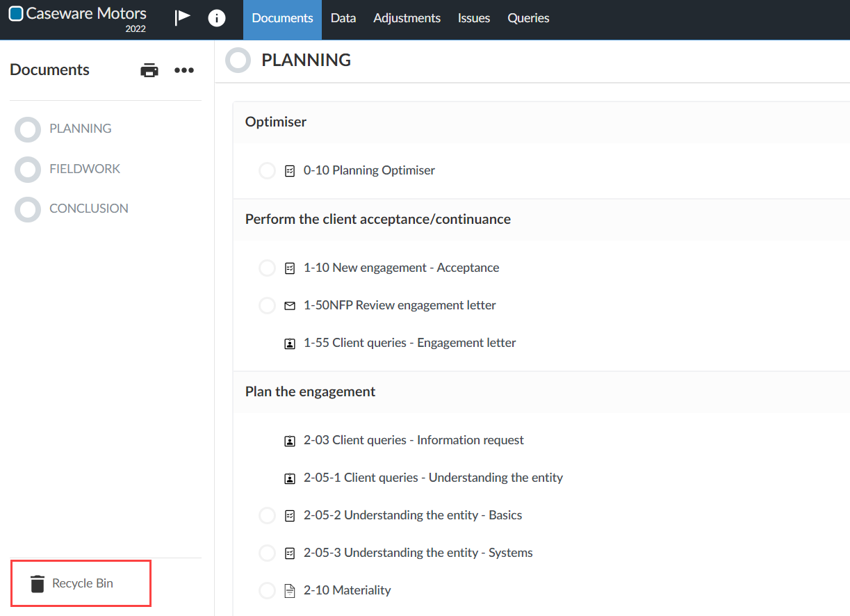The height and width of the screenshot is (616, 850).
Task: Click the 2-10 Materiality document icon
Action: click(290, 591)
